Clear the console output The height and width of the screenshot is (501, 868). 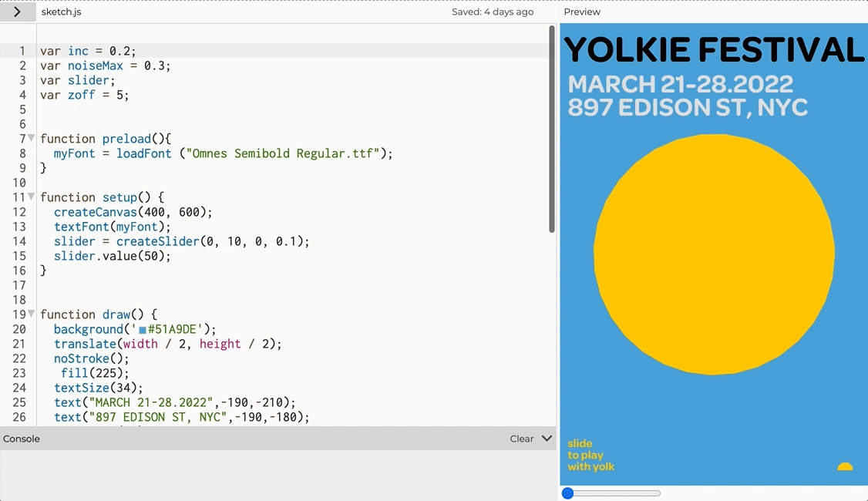(521, 439)
